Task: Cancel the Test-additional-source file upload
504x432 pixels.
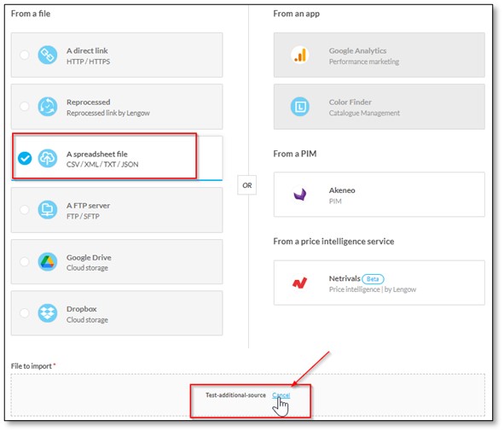Action: tap(281, 395)
